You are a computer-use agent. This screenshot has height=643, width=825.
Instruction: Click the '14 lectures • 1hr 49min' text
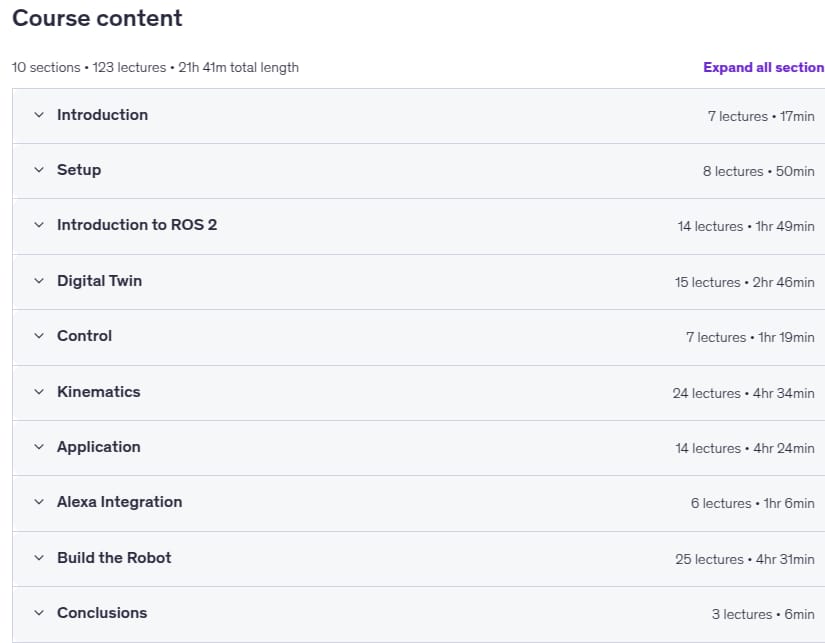(x=746, y=226)
